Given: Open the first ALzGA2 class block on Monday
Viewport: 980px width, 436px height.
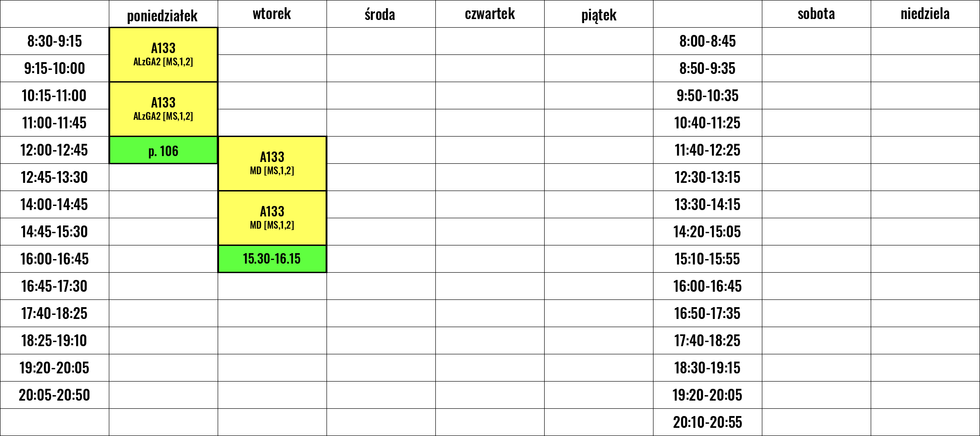Looking at the screenshot, I should pyautogui.click(x=163, y=55).
